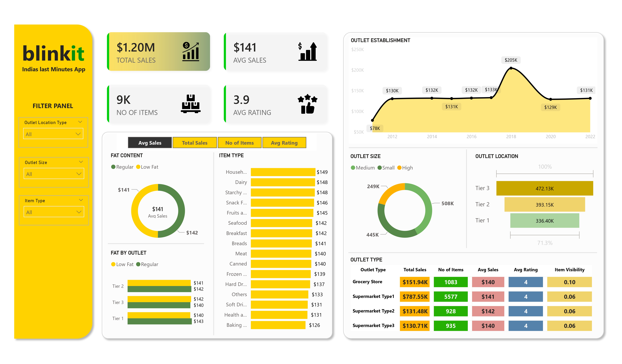Viewport: 622px width, 364px height.
Task: Switch to the No of Items tab
Action: tap(239, 143)
